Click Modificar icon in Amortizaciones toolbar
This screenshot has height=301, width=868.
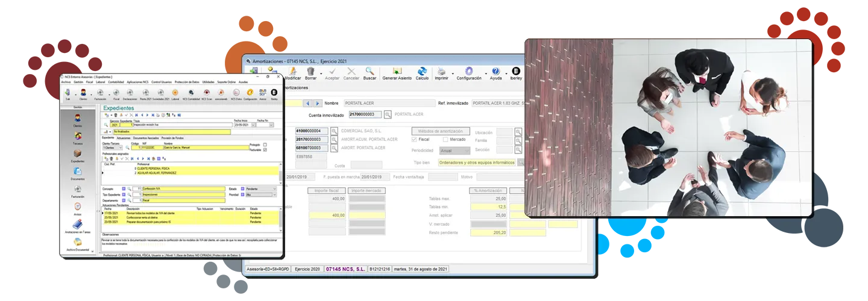pos(292,71)
